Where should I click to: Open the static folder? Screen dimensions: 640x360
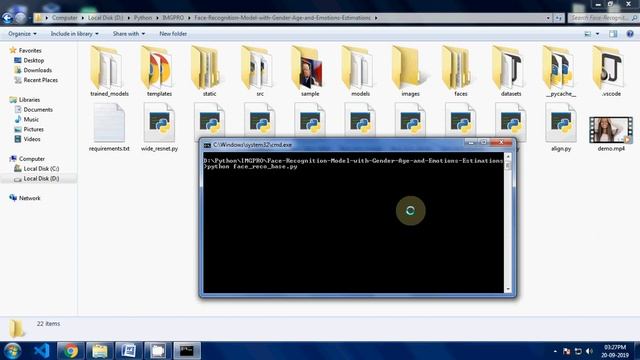coord(209,71)
